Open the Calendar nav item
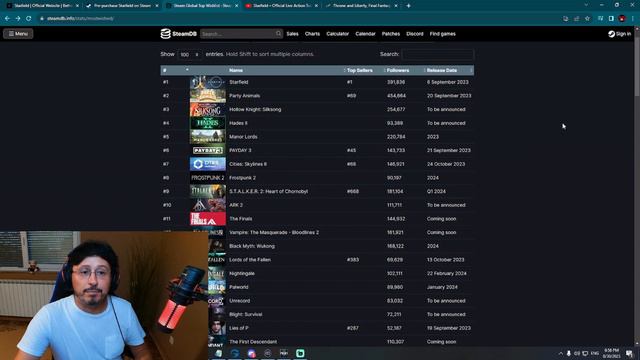Image resolution: width=640 pixels, height=360 pixels. pos(365,34)
